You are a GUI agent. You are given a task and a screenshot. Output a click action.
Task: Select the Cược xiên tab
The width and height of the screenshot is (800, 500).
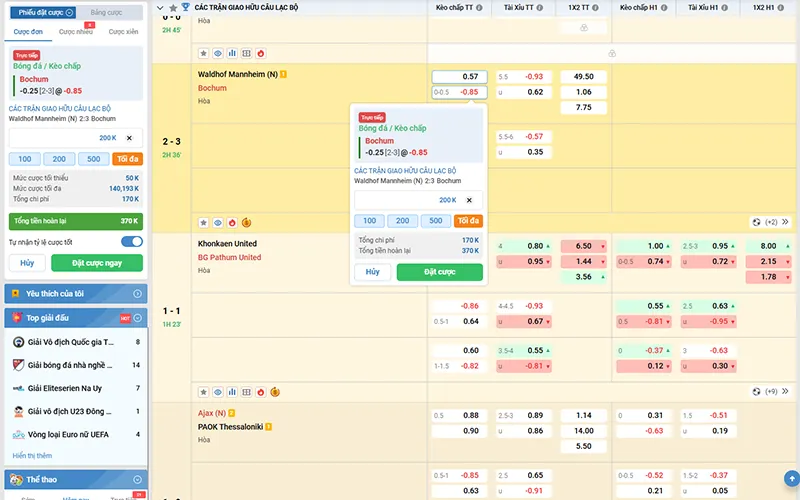point(126,32)
